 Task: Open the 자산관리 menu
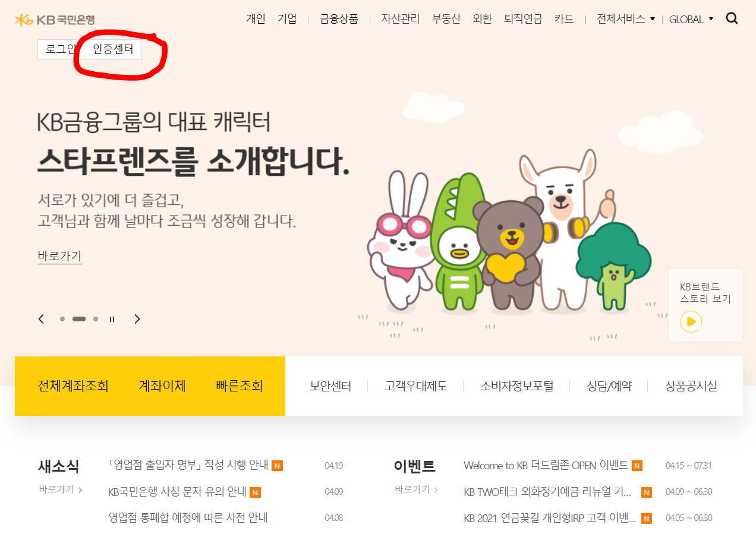[x=401, y=19]
